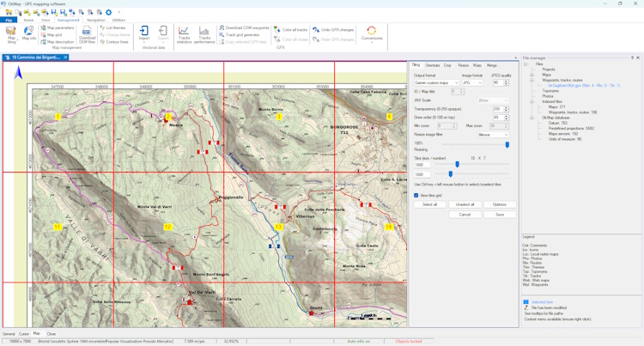The height and width of the screenshot is (346, 644).
Task: Open Contour lines tool
Action: click(113, 42)
